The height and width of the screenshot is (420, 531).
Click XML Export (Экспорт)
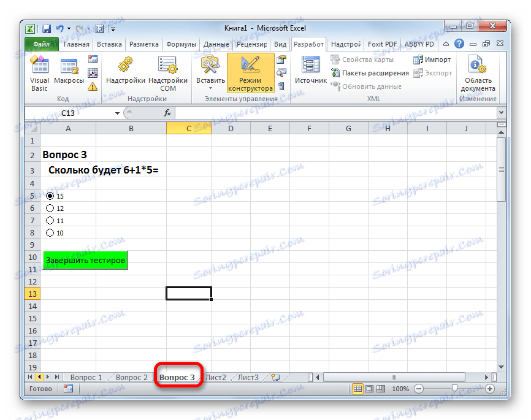tap(433, 73)
